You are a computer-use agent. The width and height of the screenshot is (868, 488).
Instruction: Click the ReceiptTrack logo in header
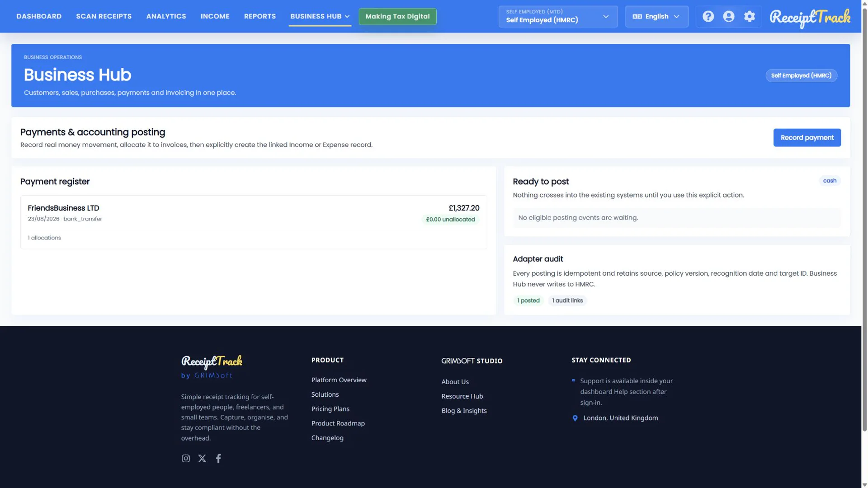pyautogui.click(x=810, y=18)
